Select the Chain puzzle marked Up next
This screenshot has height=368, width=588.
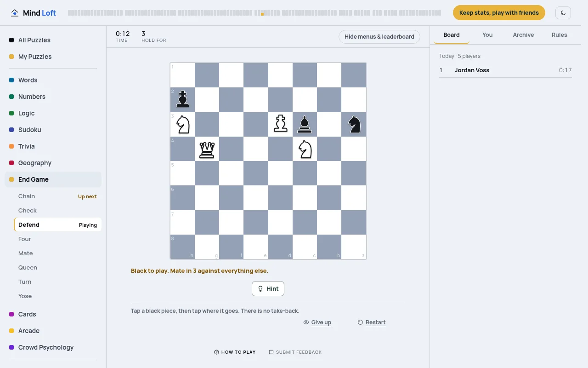[x=57, y=196]
